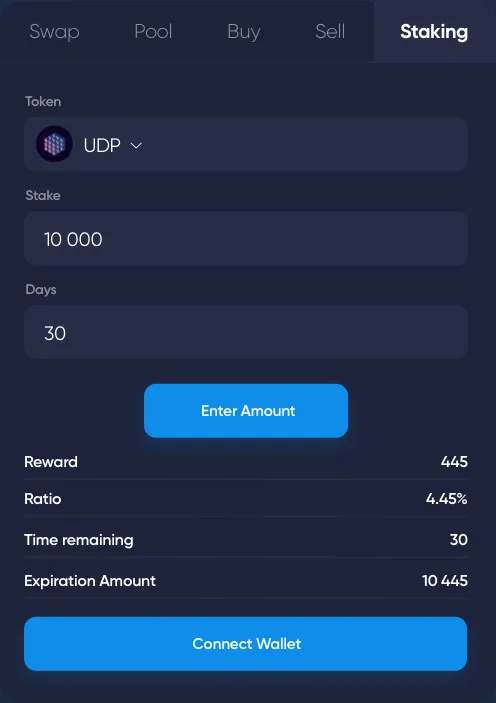The height and width of the screenshot is (703, 496).
Task: Click the Token field label
Action: pyautogui.click(x=43, y=101)
